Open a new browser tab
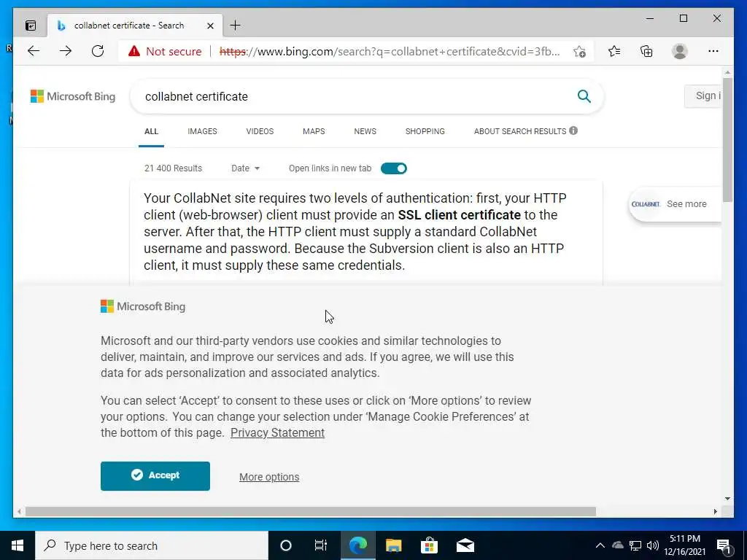This screenshot has width=747, height=560. 236,26
